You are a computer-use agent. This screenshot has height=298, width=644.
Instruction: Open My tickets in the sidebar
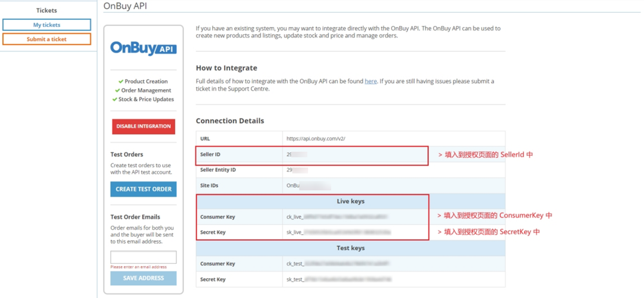pyautogui.click(x=47, y=25)
